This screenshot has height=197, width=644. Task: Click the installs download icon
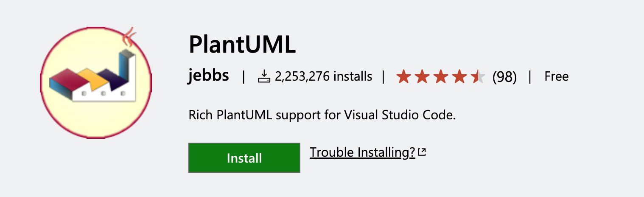263,76
